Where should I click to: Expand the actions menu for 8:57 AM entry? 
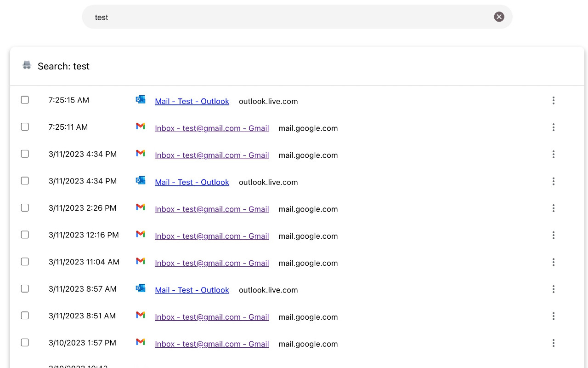[x=554, y=289]
